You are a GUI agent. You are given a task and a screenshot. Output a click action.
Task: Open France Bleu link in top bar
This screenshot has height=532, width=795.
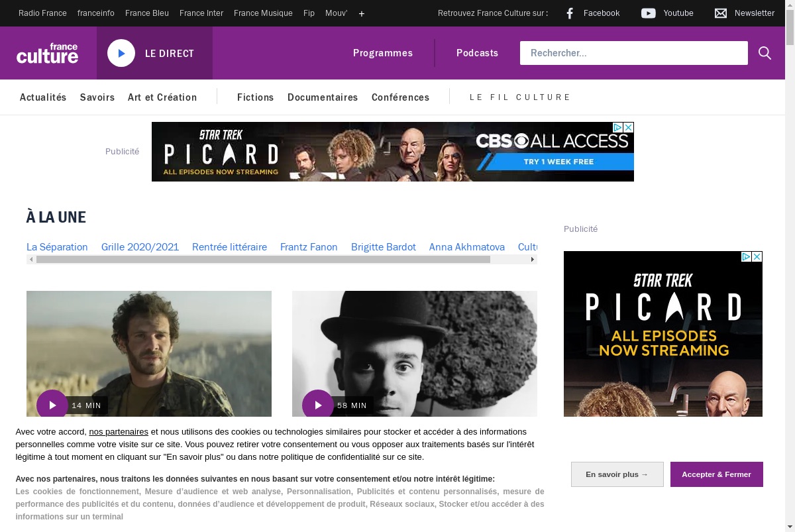point(147,13)
